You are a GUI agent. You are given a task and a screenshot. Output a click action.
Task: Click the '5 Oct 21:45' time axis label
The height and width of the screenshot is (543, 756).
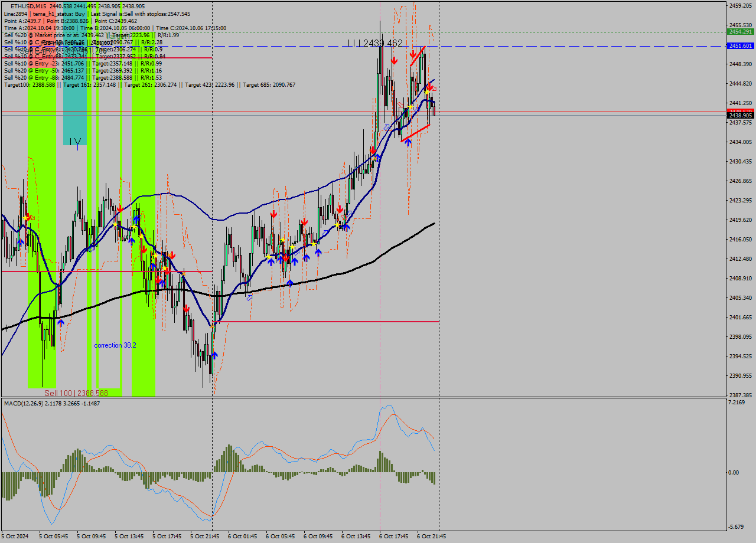(204, 537)
